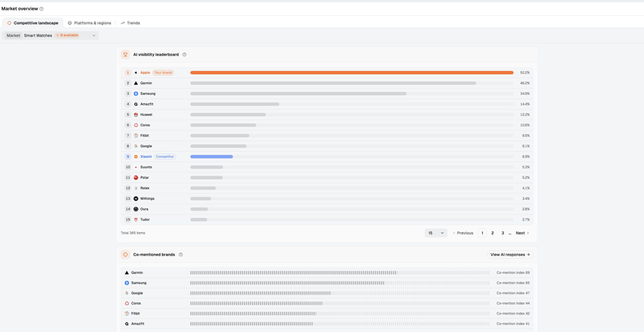The image size is (644, 332).
Task: Click the Polar logo icon
Action: (136, 177)
